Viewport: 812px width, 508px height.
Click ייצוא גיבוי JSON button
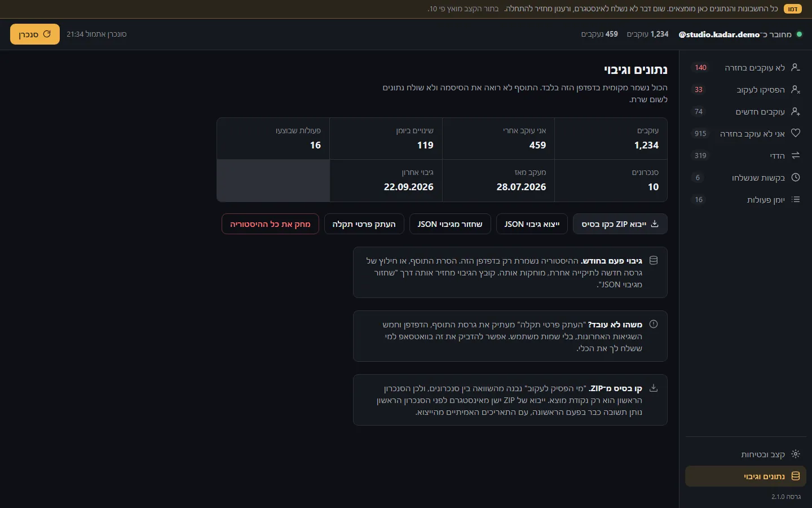pyautogui.click(x=532, y=224)
